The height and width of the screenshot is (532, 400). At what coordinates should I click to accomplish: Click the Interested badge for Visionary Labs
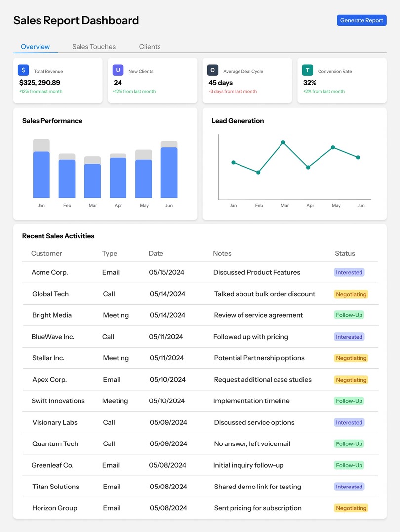pyautogui.click(x=349, y=422)
